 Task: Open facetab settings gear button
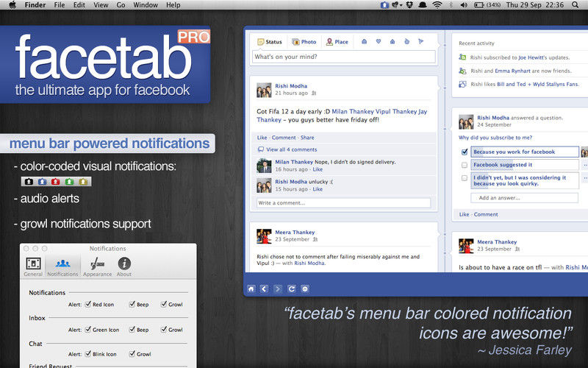(x=305, y=289)
